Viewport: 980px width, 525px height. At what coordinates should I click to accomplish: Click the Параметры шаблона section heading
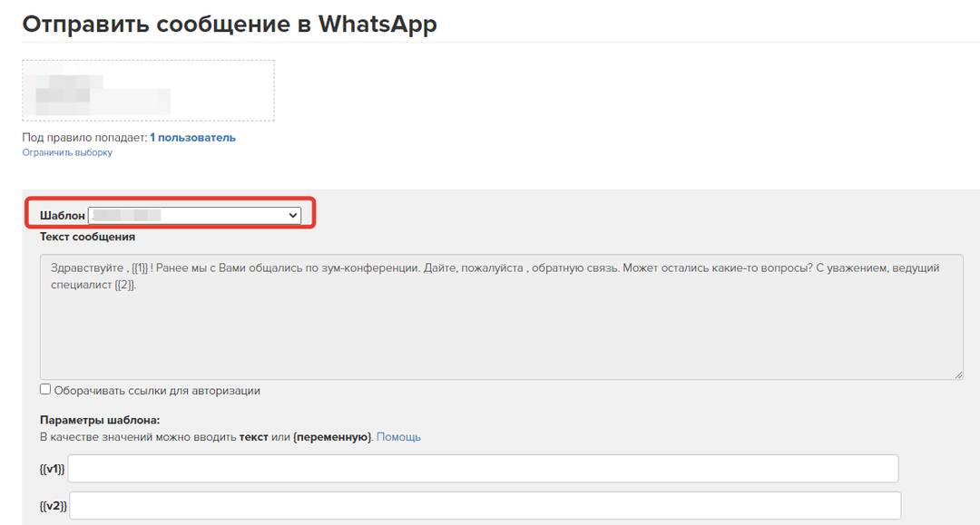pyautogui.click(x=100, y=420)
